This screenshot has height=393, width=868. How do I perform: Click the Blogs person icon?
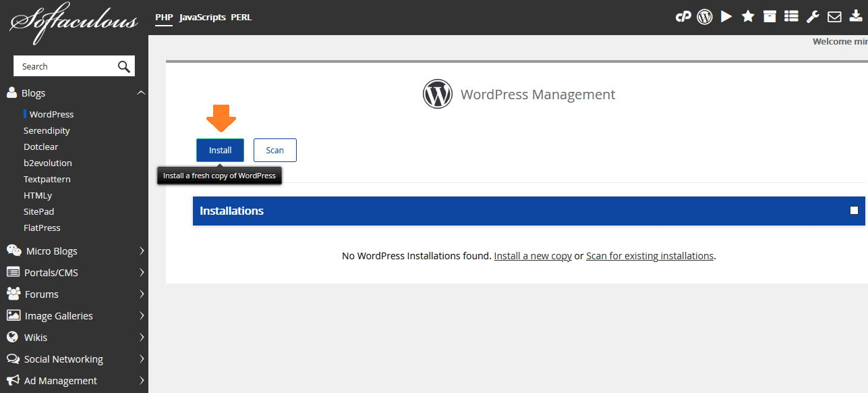click(11, 93)
